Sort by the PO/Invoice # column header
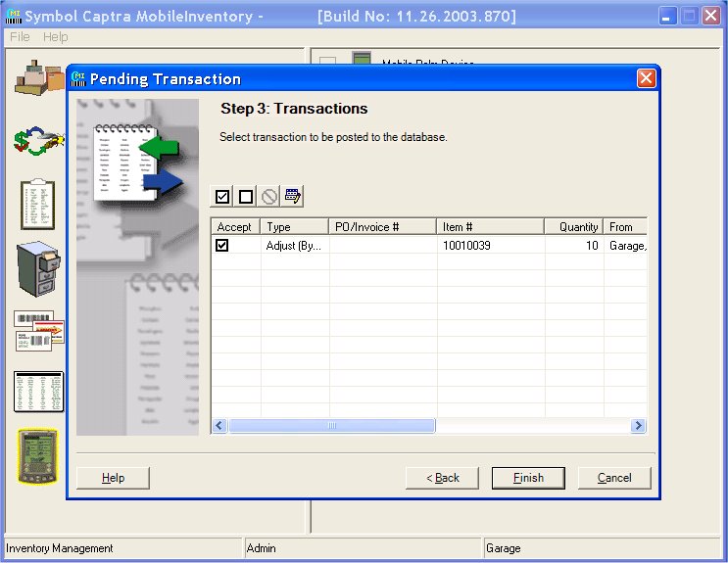Screen dimensions: 728x563 click(x=382, y=226)
